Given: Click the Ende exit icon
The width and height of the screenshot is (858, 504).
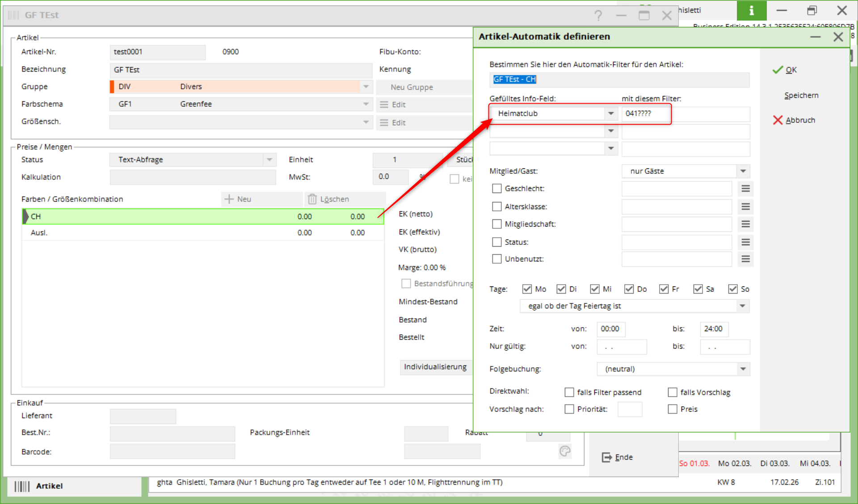Looking at the screenshot, I should click(606, 457).
